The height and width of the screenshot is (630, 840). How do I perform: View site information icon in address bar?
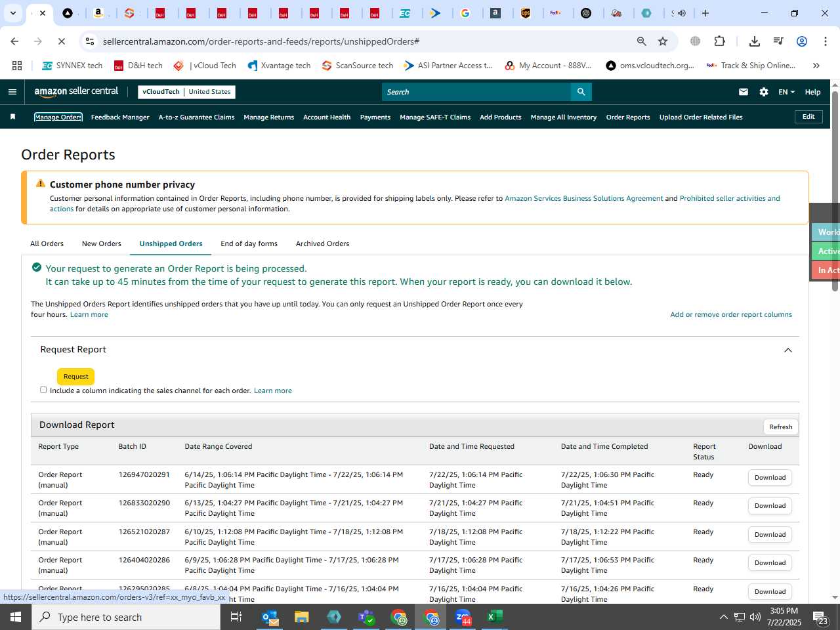[x=90, y=41]
